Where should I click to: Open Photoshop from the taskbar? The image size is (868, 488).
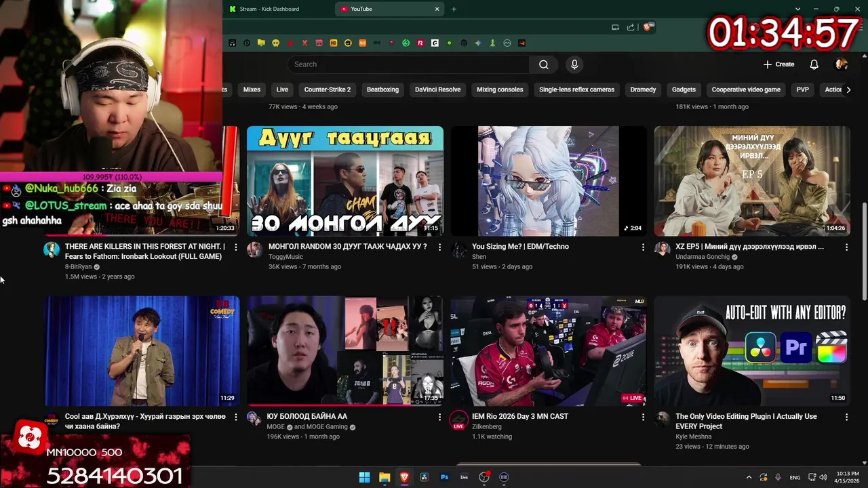[444, 477]
